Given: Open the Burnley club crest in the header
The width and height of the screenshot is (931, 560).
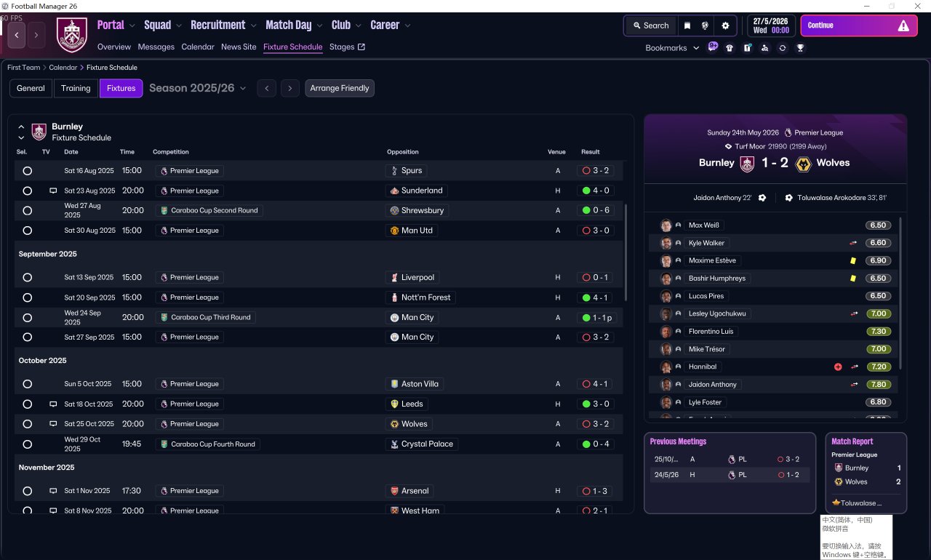Looking at the screenshot, I should 71,35.
